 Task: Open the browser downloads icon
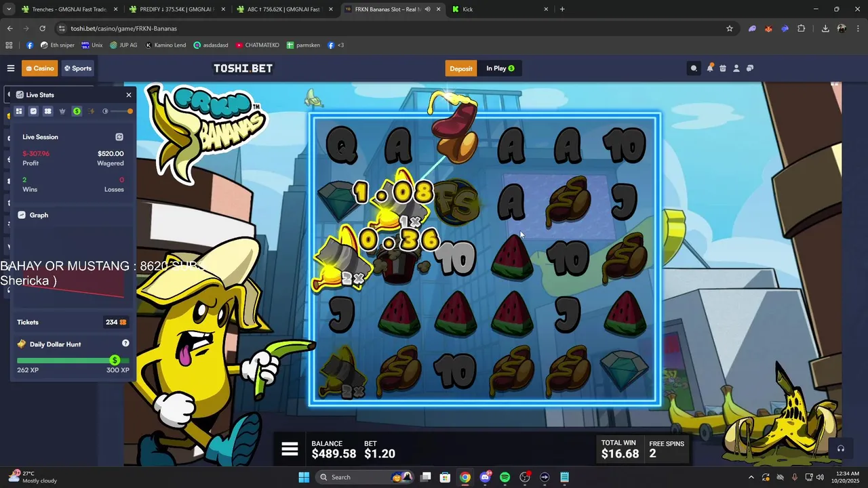pyautogui.click(x=825, y=28)
